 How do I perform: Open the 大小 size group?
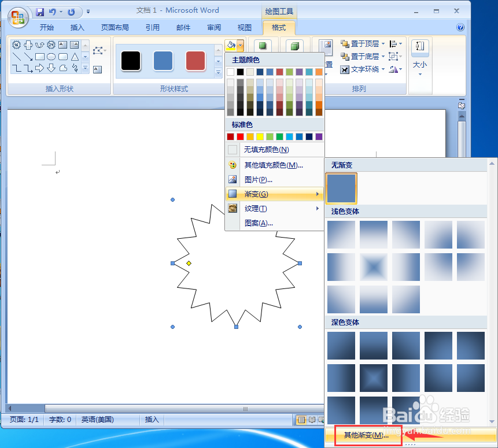pos(420,58)
